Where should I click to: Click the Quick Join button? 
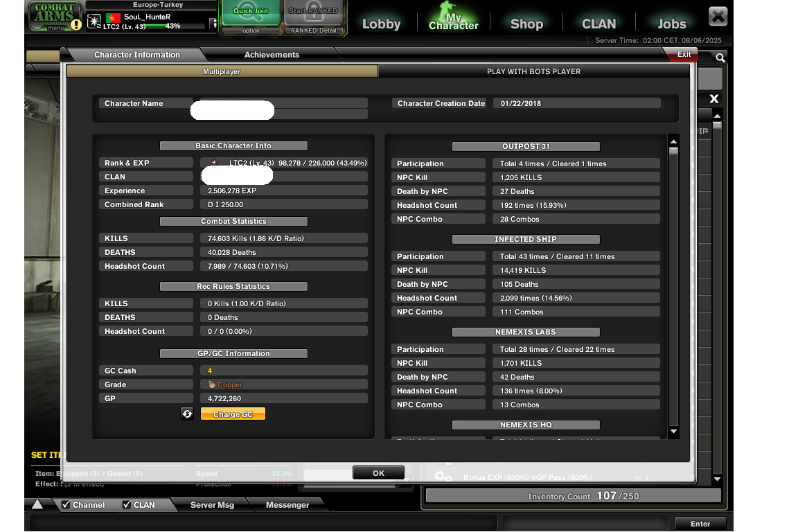250,12
